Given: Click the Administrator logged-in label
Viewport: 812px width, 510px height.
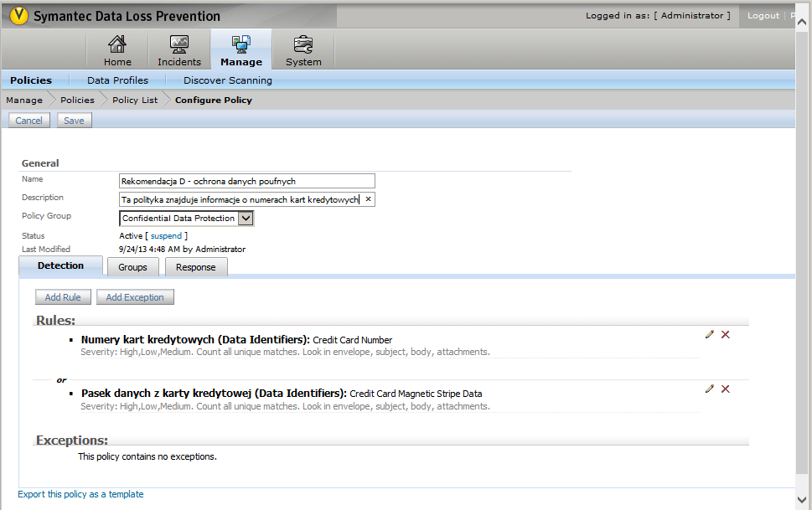Looking at the screenshot, I should point(692,16).
